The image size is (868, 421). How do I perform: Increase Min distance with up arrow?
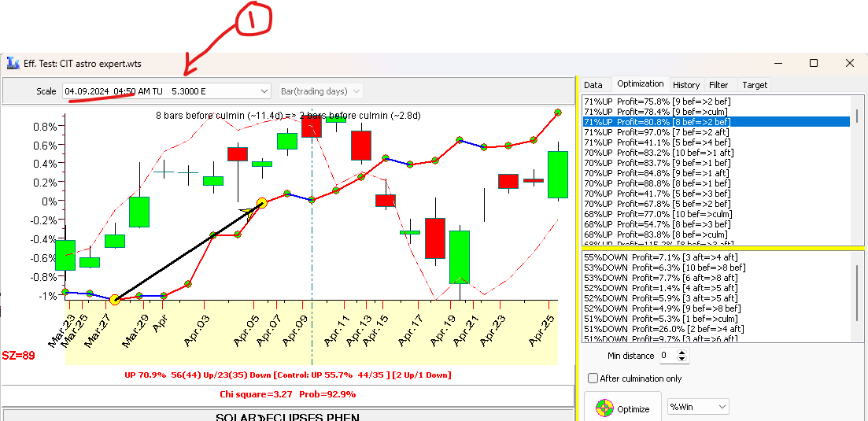pyautogui.click(x=682, y=353)
